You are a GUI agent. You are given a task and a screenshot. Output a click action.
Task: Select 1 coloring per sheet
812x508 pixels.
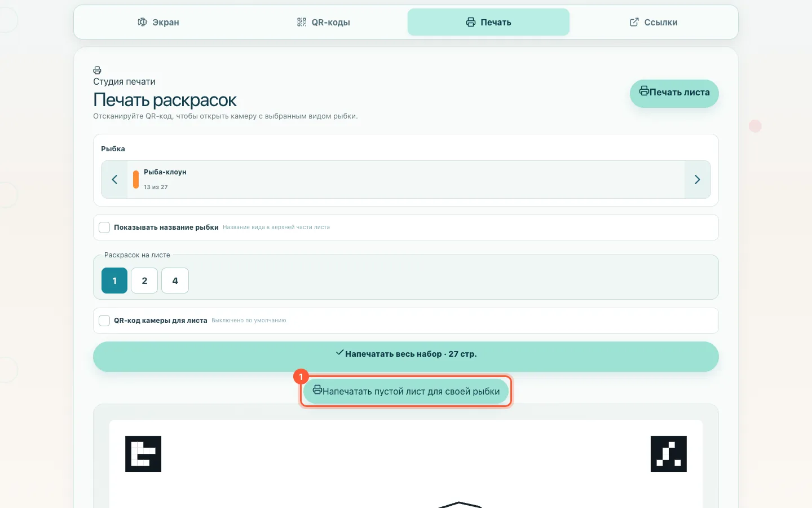pos(114,281)
